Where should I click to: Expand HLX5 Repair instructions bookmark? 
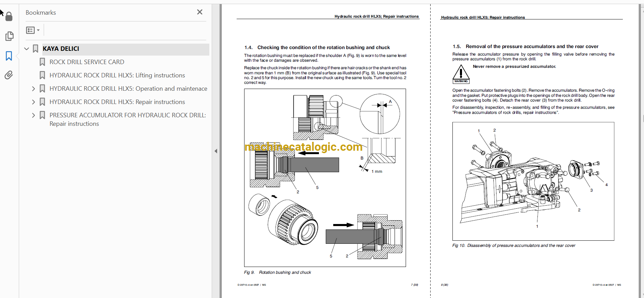pos(33,102)
